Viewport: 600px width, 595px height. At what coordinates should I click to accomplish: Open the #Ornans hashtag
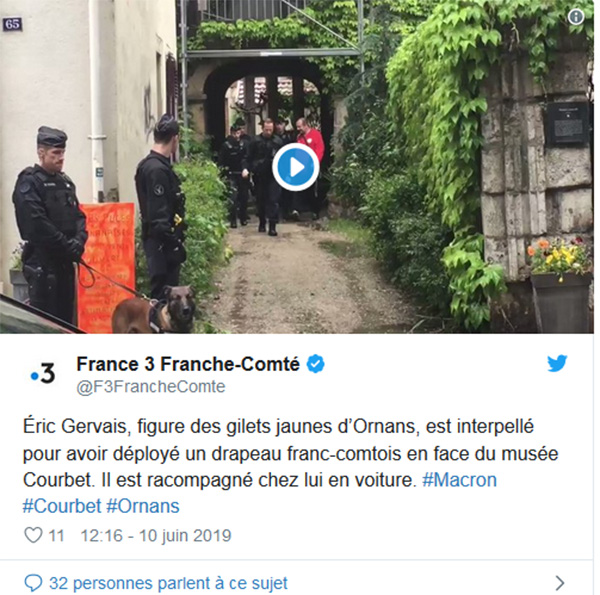[x=143, y=506]
